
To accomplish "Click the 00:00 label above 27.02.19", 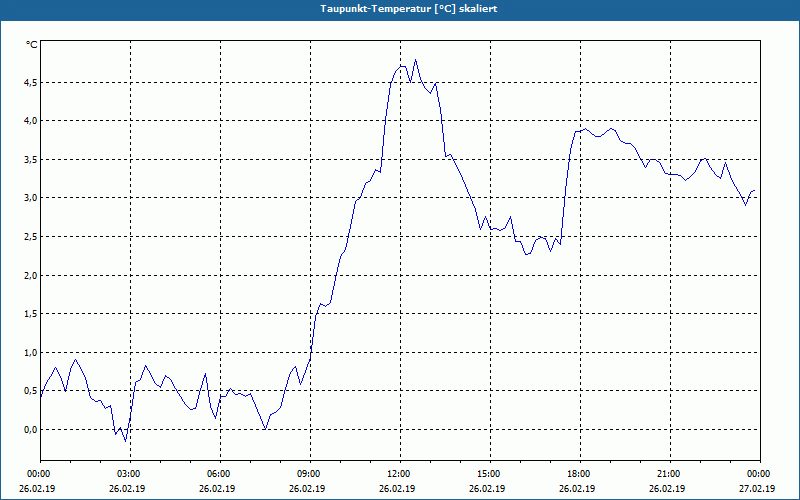I will pos(760,474).
